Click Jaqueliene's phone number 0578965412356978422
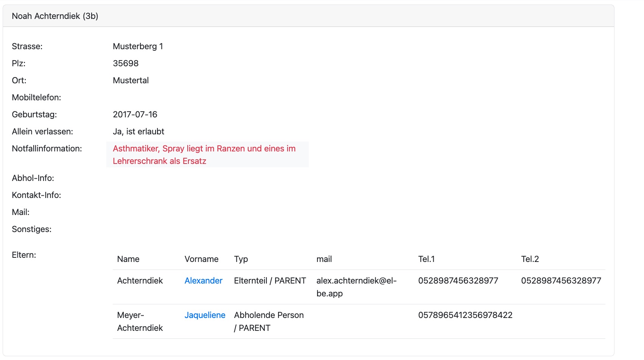Image resolution: width=644 pixels, height=360 pixels. point(465,315)
